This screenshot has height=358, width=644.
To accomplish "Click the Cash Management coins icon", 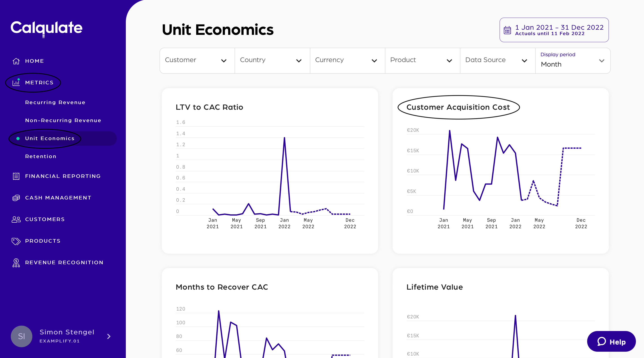I will click(16, 198).
